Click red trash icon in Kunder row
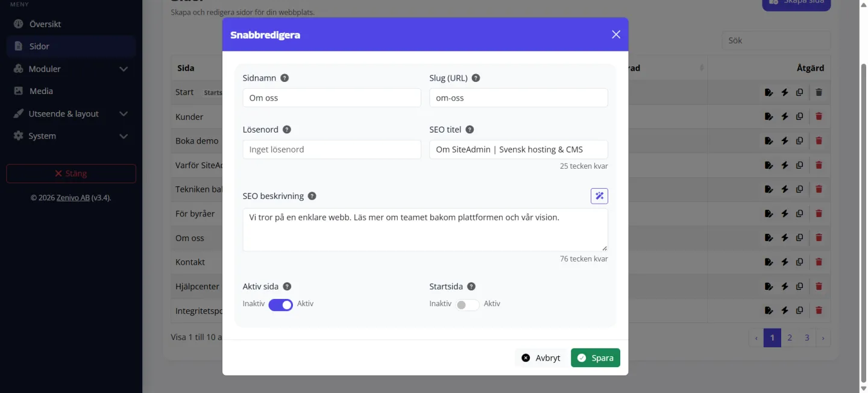The width and height of the screenshot is (868, 393). pos(819,116)
